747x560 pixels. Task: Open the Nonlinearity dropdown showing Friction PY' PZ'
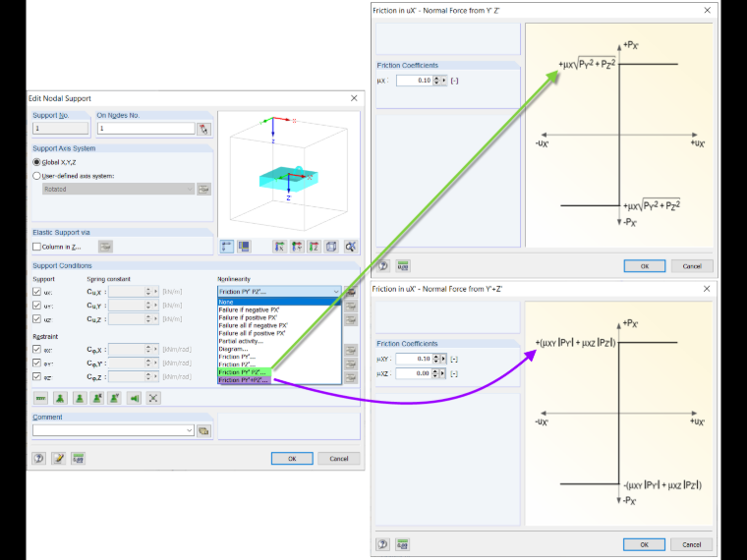coord(279,292)
